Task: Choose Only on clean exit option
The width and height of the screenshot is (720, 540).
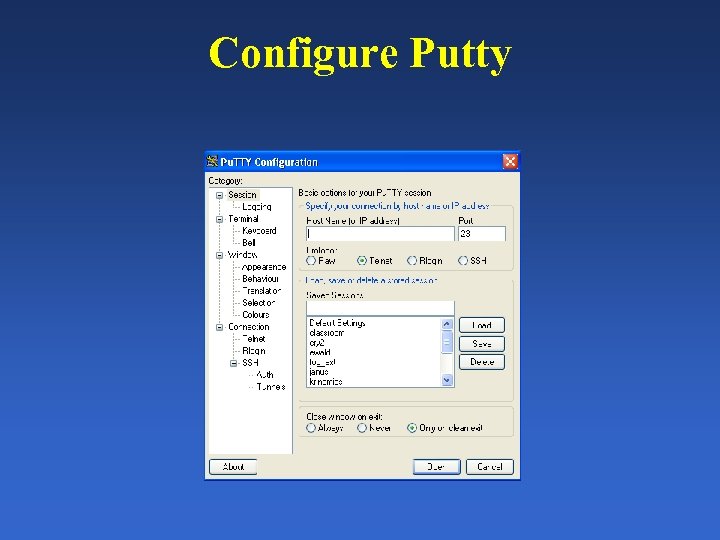Action: (x=412, y=428)
